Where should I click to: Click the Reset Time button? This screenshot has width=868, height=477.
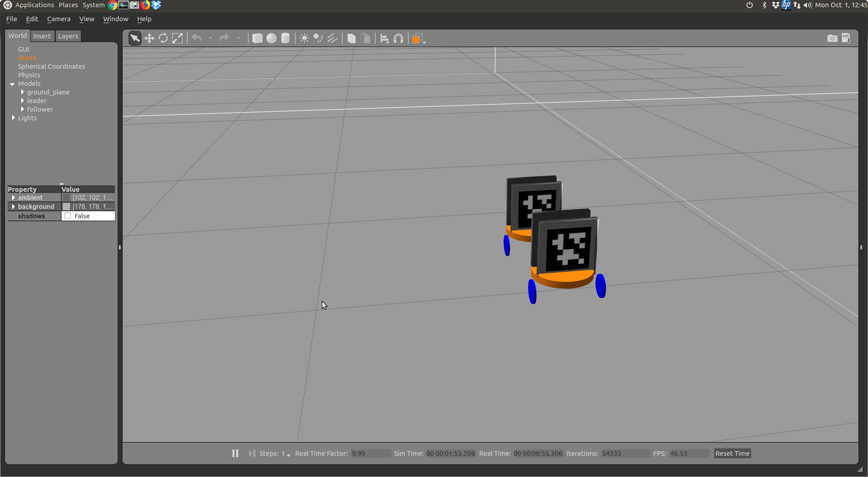pos(732,453)
